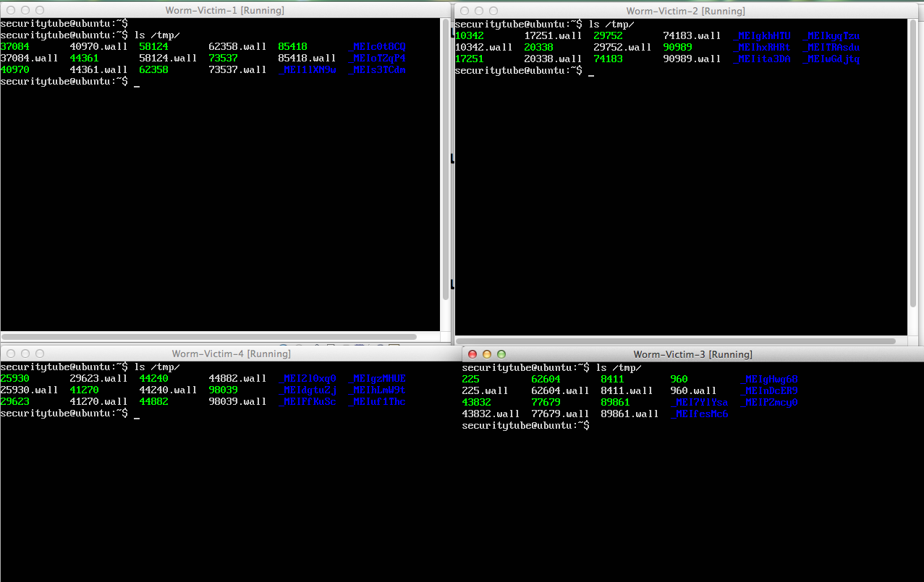Focus the Worm-Victim-1 window via its title bar
The image size is (924, 582).
click(x=224, y=10)
